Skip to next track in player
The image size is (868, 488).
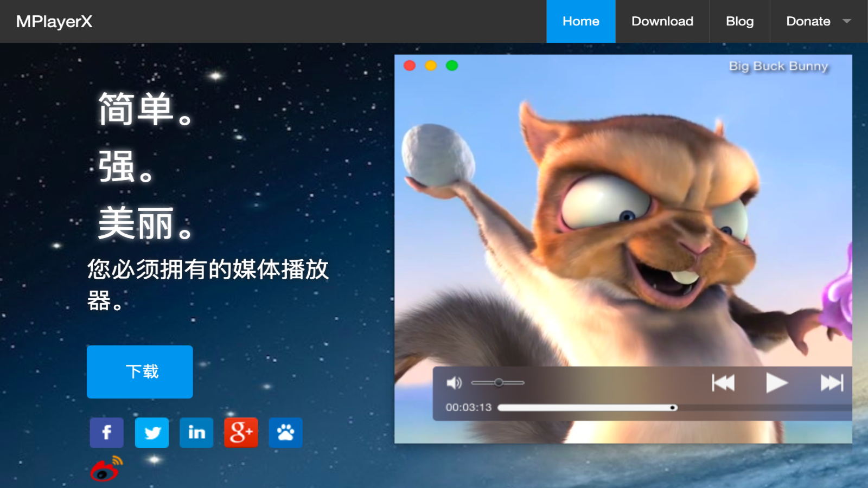tap(832, 383)
